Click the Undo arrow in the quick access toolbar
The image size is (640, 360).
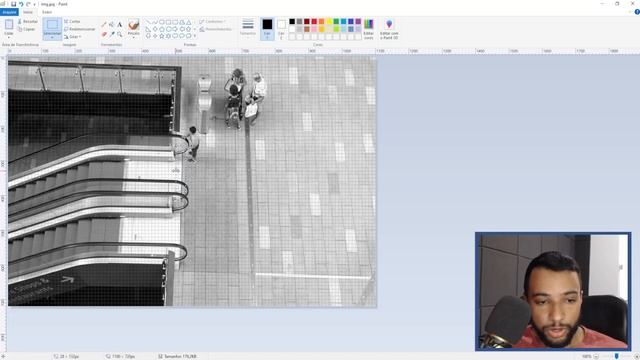(x=21, y=4)
